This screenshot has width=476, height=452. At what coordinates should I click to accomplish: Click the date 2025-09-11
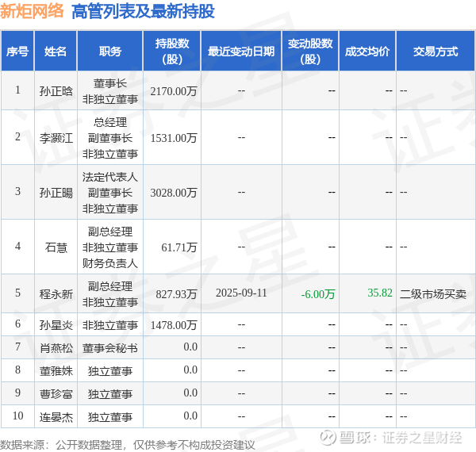[241, 293]
